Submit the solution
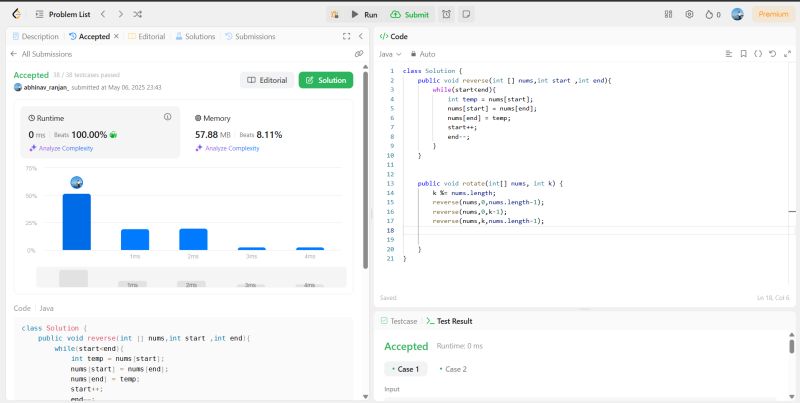 tap(410, 15)
